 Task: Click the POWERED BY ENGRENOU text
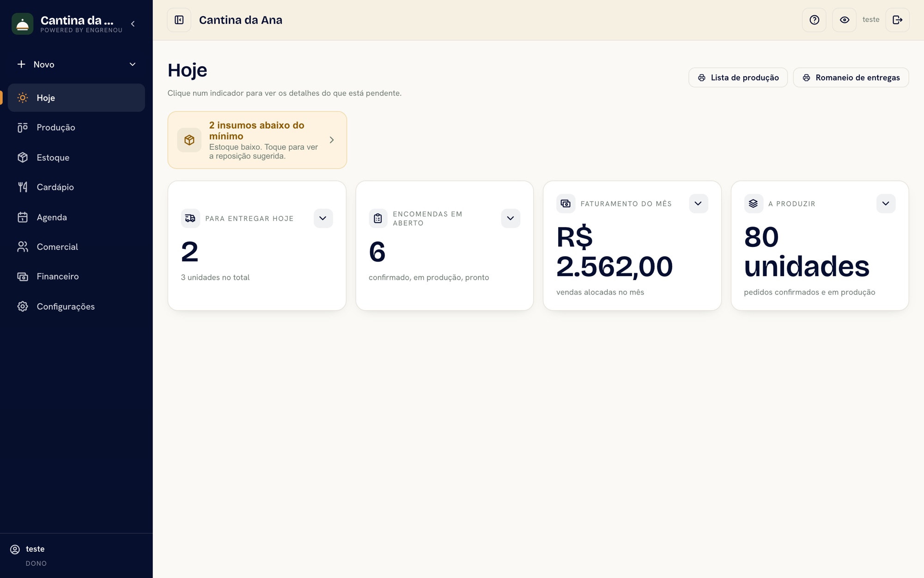tap(81, 31)
